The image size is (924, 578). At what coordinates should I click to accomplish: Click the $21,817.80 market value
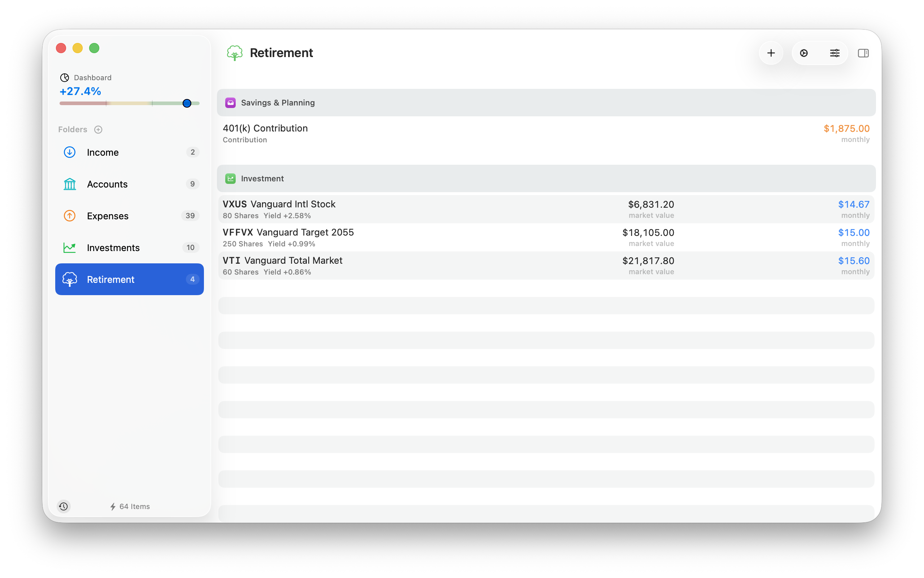coord(648,261)
